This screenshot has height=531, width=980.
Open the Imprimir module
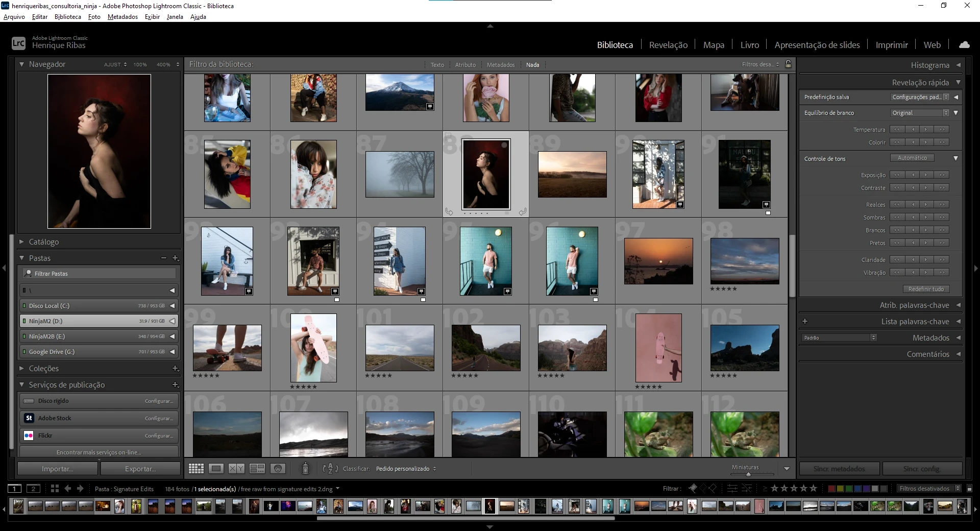pyautogui.click(x=892, y=45)
